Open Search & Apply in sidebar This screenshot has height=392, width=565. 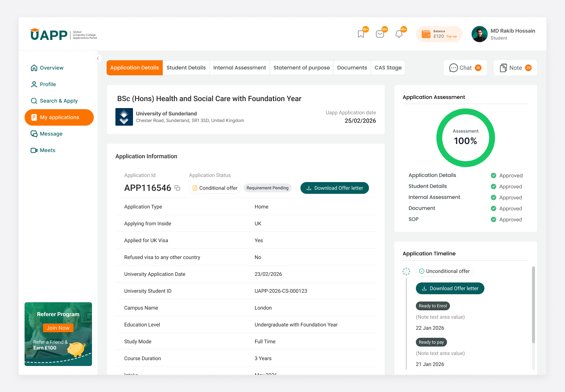[x=54, y=101]
